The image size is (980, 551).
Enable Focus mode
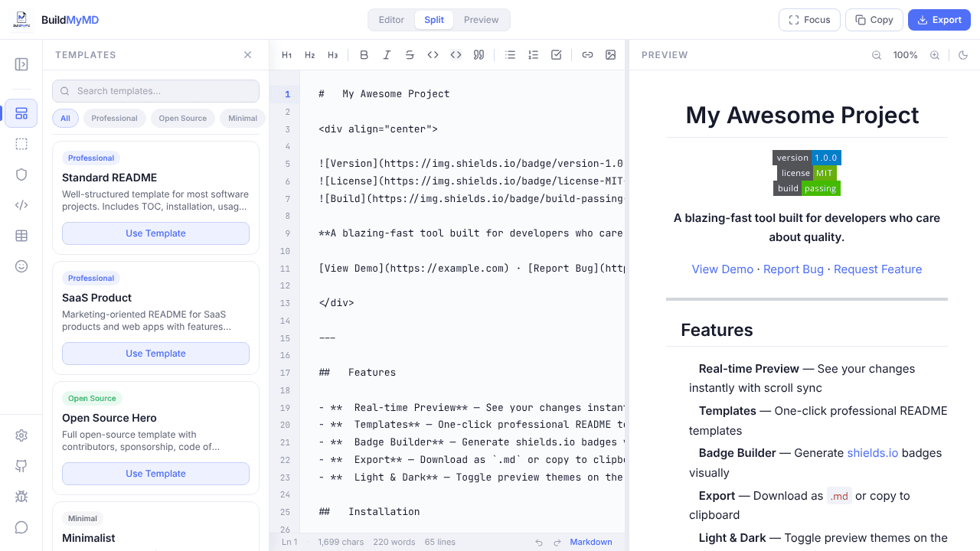coord(809,20)
